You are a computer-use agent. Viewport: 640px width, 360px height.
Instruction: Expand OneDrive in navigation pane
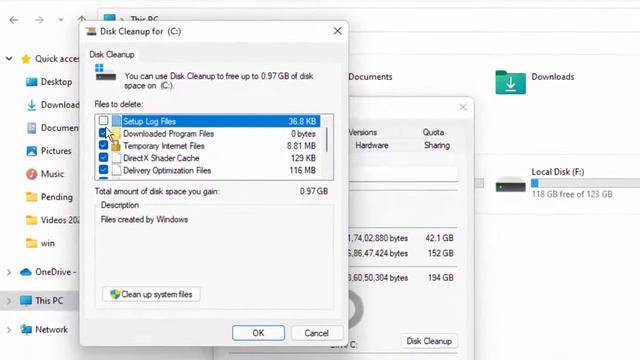[x=9, y=272]
